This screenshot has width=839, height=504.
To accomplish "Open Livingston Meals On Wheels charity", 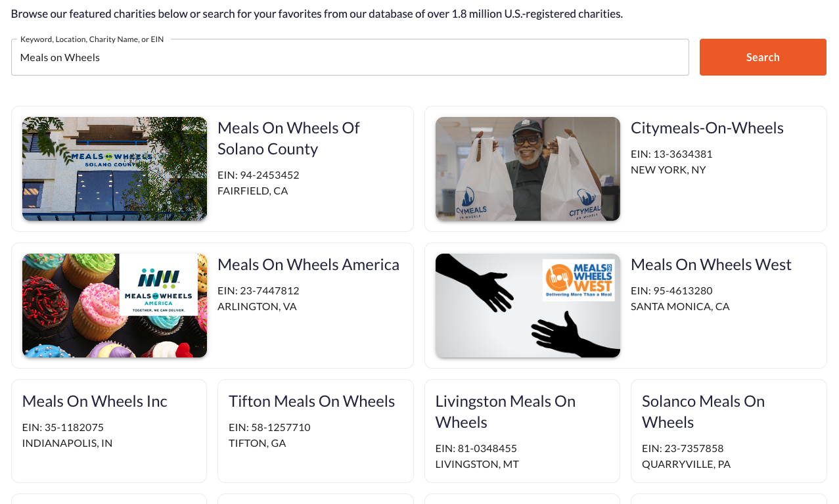I will pyautogui.click(x=505, y=411).
